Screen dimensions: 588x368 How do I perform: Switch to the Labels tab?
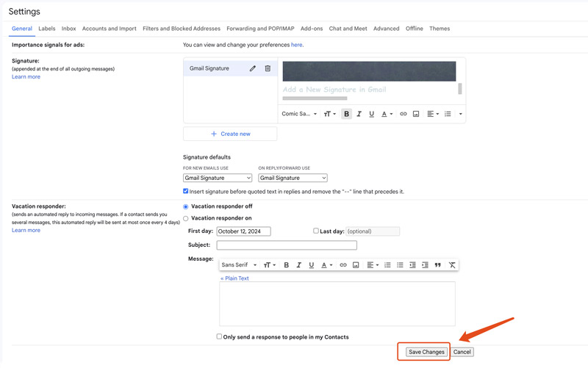point(47,29)
